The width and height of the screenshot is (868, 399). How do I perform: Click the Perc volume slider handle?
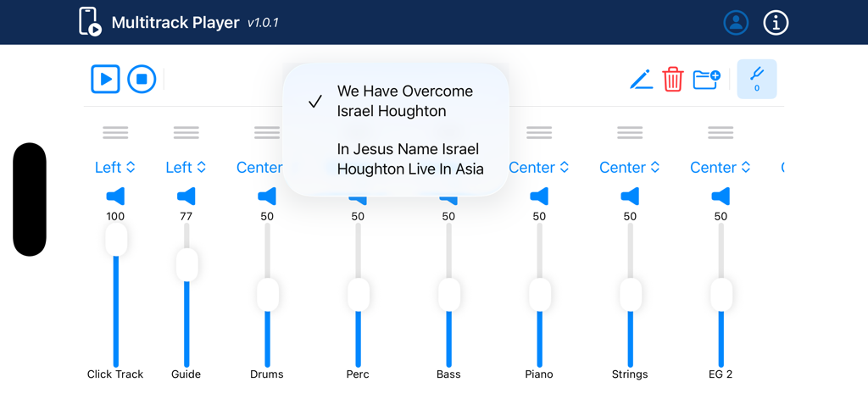click(x=359, y=295)
